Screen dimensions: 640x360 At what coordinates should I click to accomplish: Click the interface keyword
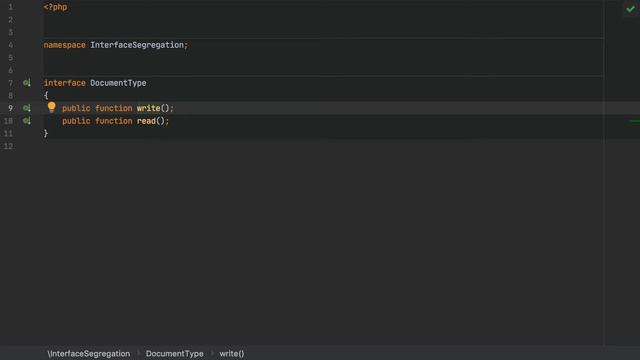click(x=64, y=83)
